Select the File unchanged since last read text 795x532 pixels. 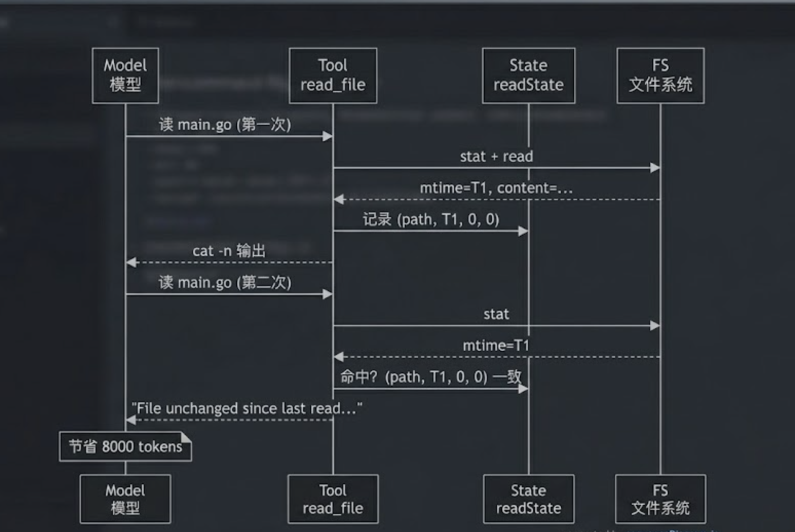click(x=247, y=408)
